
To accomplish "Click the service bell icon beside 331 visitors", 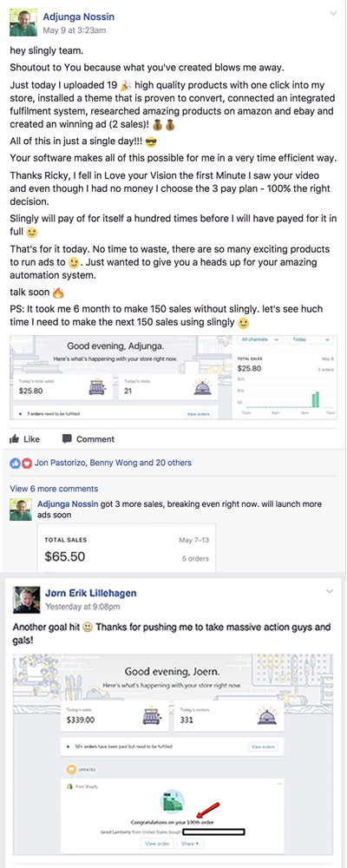I will point(267,716).
